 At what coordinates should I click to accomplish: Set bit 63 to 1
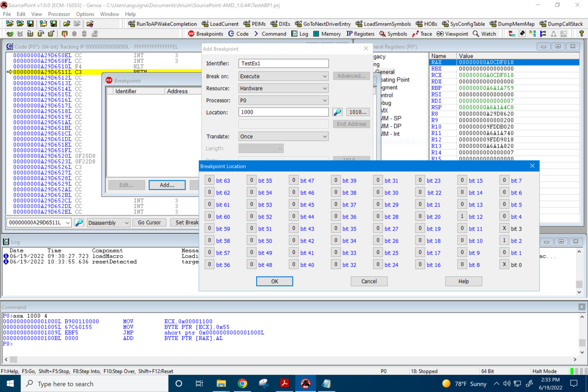point(209,180)
